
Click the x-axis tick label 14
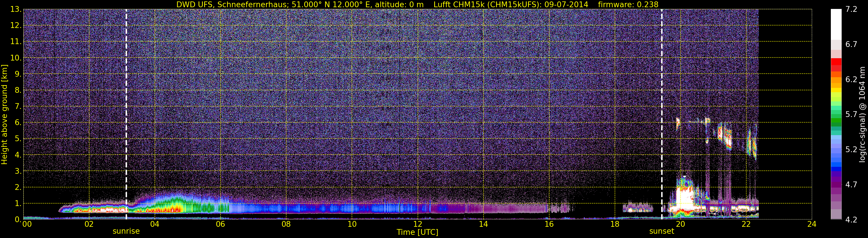(483, 224)
